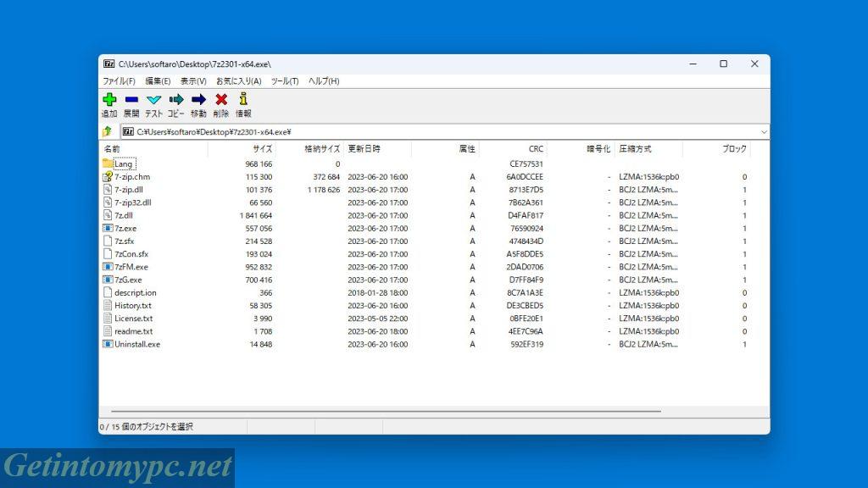Viewport: 868px width, 488px height.
Task: Select the 7zG.exe application icon
Action: pyautogui.click(x=108, y=280)
